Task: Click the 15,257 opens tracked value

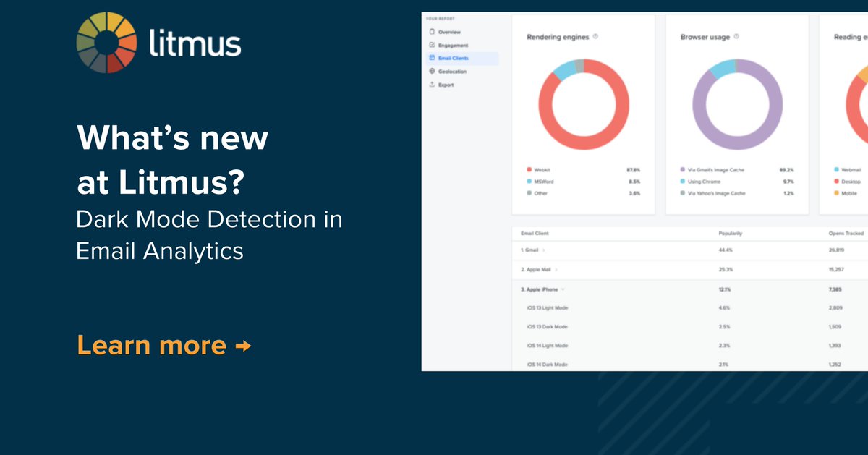Action: pyautogui.click(x=837, y=270)
